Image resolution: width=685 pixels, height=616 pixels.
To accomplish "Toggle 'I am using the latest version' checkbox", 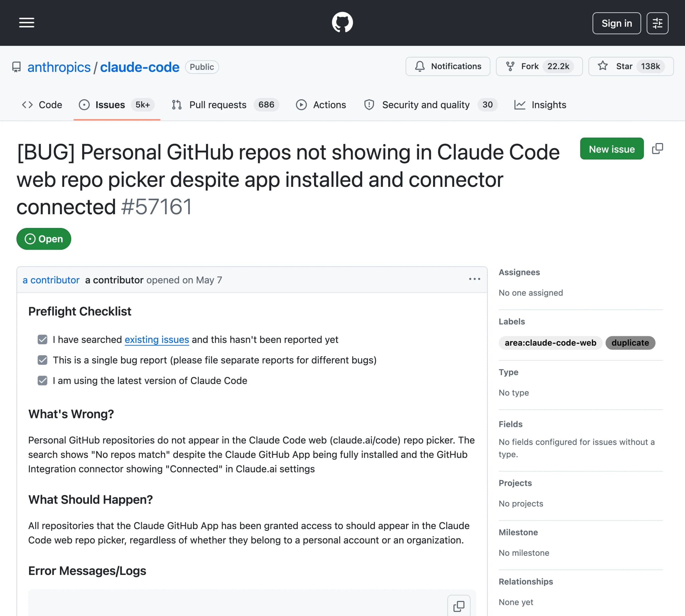I will [x=42, y=381].
